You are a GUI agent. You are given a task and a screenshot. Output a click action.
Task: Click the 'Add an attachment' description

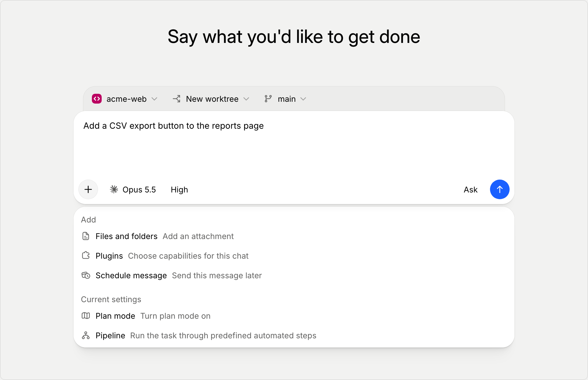coord(198,236)
